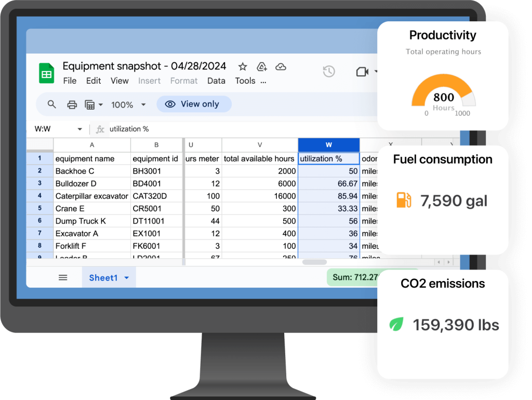The image size is (532, 400).
Task: Open the Sheet1 tab options arrow
Action: tap(126, 278)
